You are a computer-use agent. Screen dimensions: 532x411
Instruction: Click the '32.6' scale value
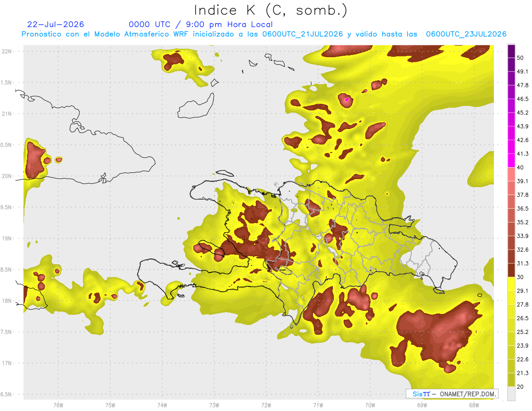(523, 250)
